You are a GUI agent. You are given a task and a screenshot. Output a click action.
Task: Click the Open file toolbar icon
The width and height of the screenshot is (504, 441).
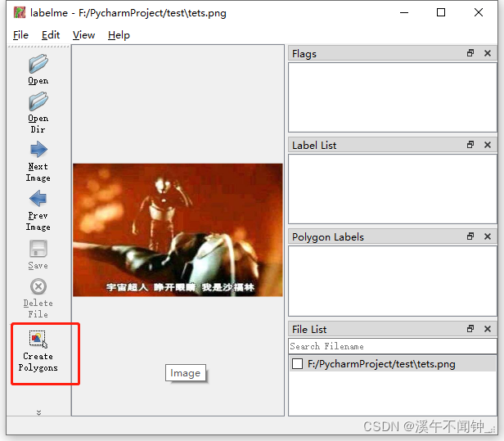click(38, 64)
